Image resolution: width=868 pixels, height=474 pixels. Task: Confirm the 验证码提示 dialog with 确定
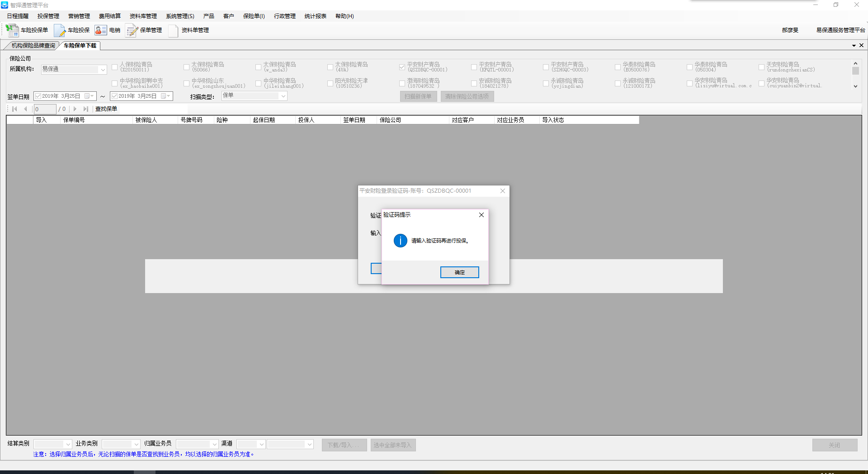460,272
